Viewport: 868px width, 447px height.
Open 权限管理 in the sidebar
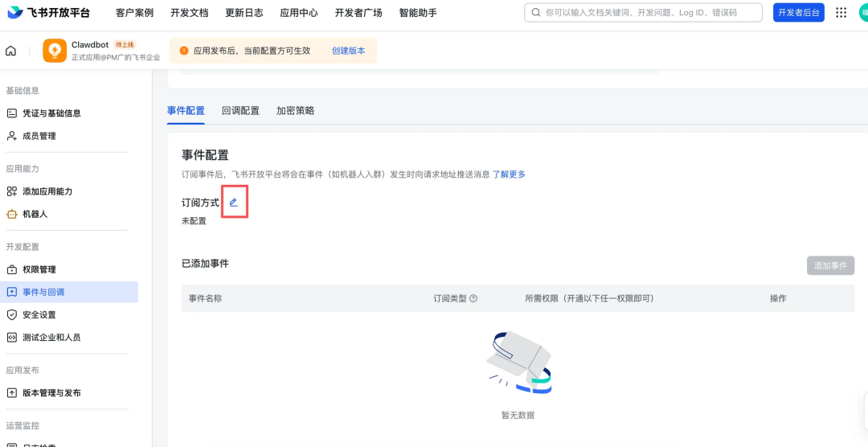[39, 269]
